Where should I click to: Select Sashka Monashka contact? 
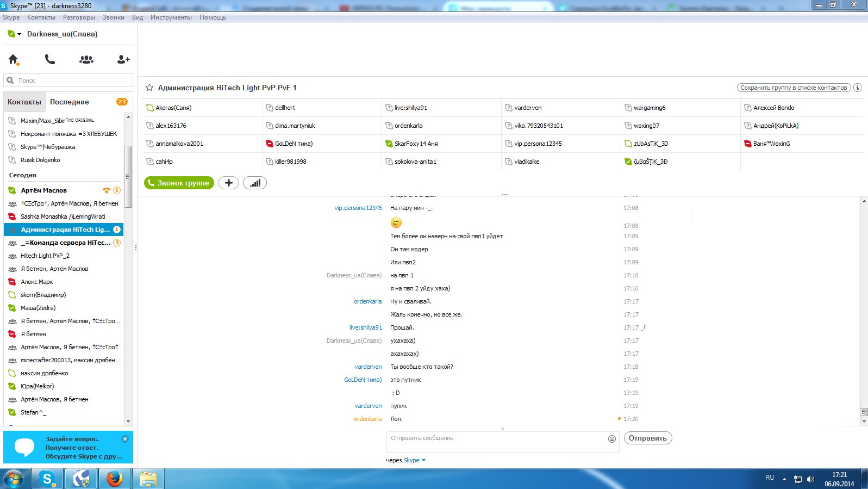click(x=64, y=216)
